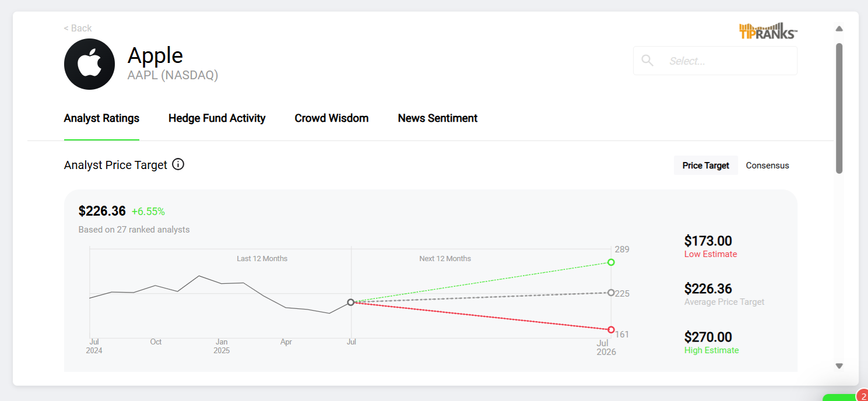Go to the News Sentiment tab
Viewport: 868px width, 401px height.
437,118
